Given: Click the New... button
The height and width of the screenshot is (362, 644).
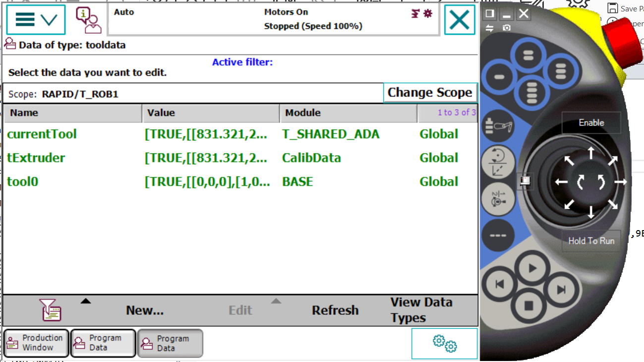Looking at the screenshot, I should pyautogui.click(x=145, y=310).
